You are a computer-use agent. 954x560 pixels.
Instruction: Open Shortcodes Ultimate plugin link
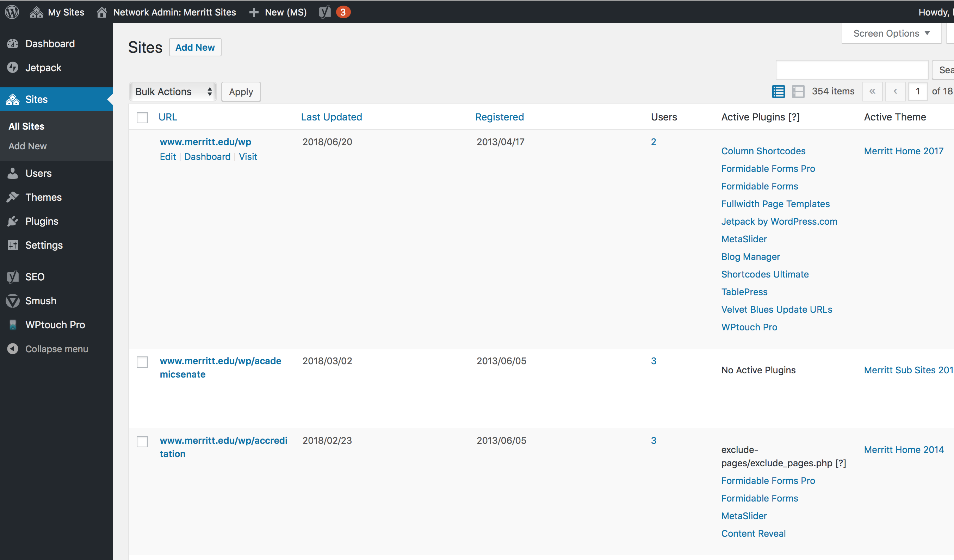tap(765, 274)
